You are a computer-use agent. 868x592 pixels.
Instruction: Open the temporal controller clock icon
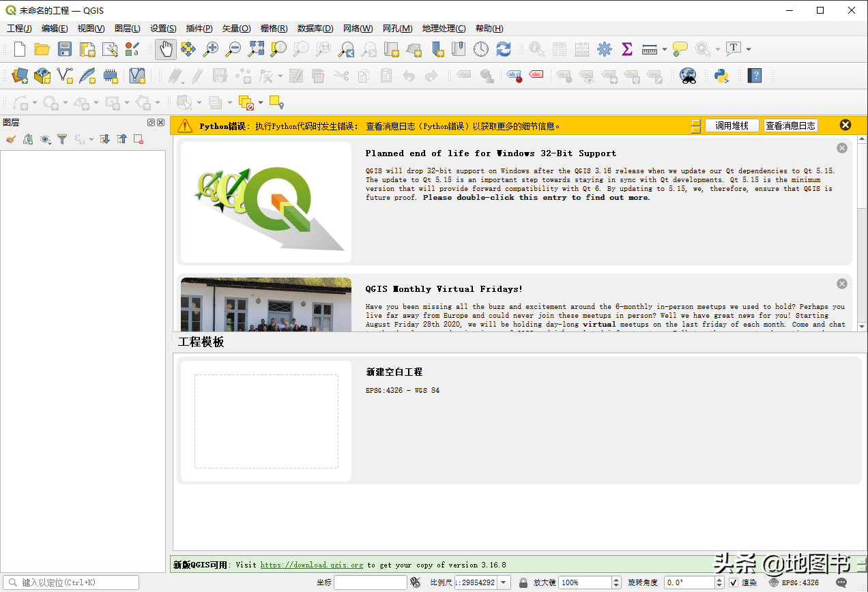[x=481, y=49]
